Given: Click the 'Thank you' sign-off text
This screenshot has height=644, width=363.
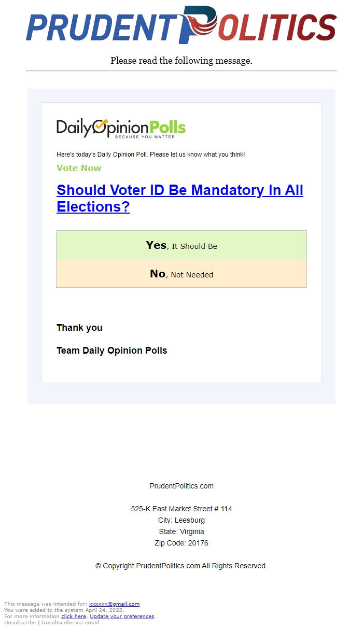Looking at the screenshot, I should [79, 328].
